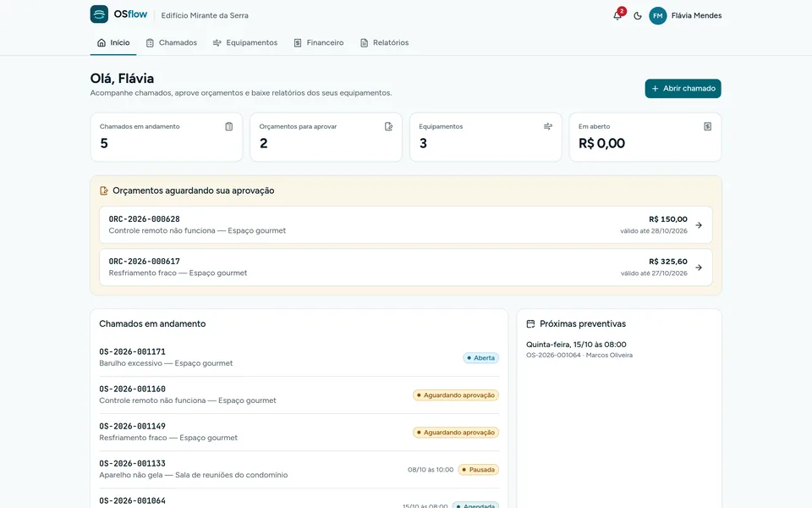Open service order OS-2026-001171

299,357
